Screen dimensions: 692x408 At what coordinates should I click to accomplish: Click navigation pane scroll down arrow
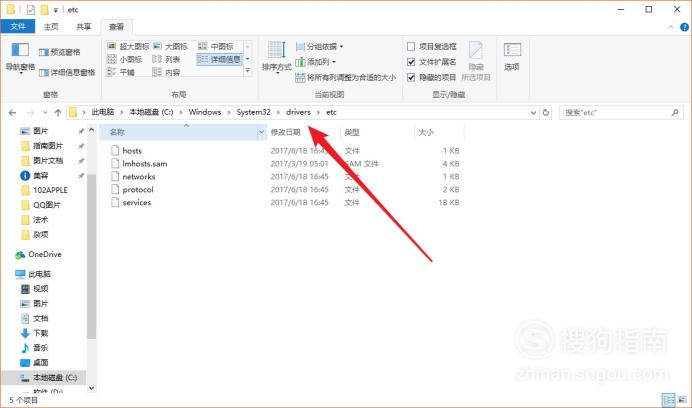tap(91, 388)
